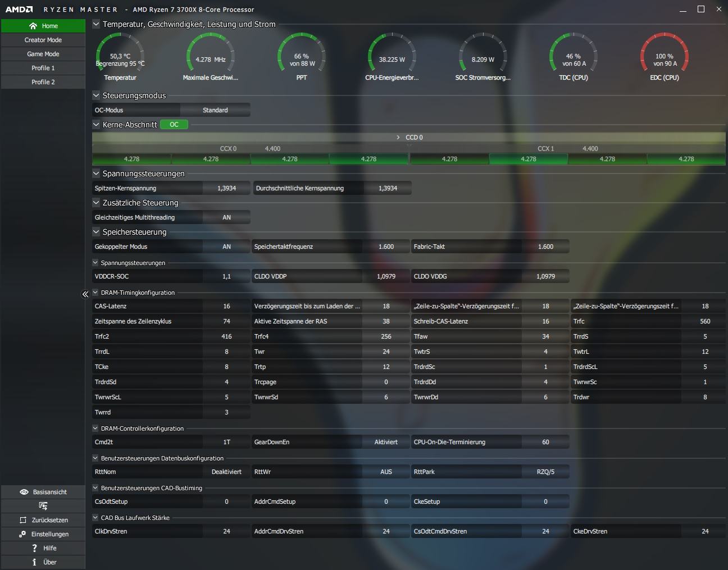The height and width of the screenshot is (570, 728).
Task: Collapse Benutzersteuerungen CAD-Bustiming section
Action: coord(95,488)
